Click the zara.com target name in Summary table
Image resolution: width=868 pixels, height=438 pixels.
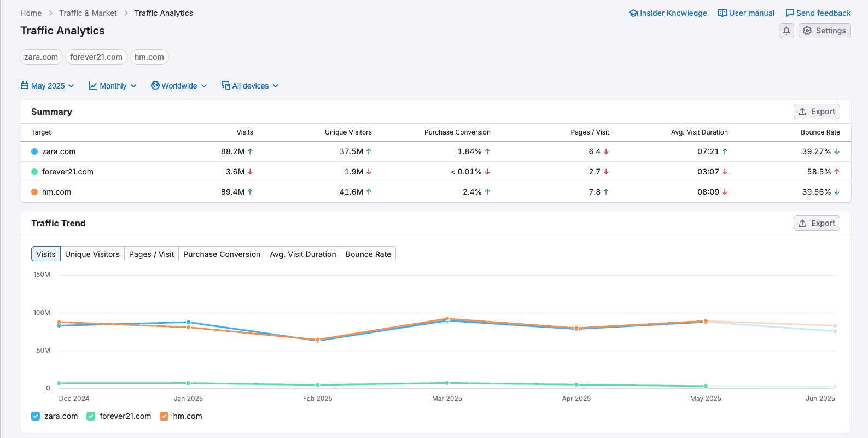tap(59, 151)
